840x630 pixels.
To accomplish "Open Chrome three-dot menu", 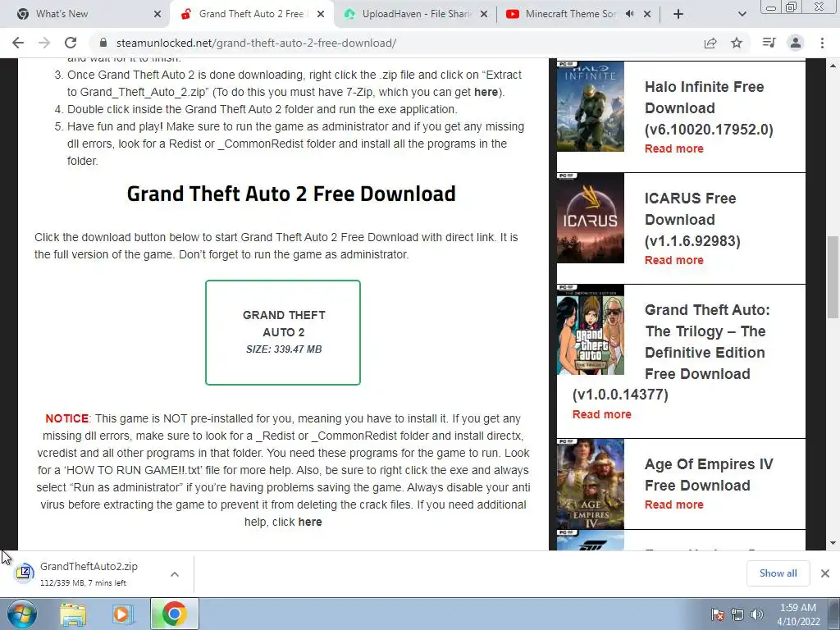I will (822, 43).
